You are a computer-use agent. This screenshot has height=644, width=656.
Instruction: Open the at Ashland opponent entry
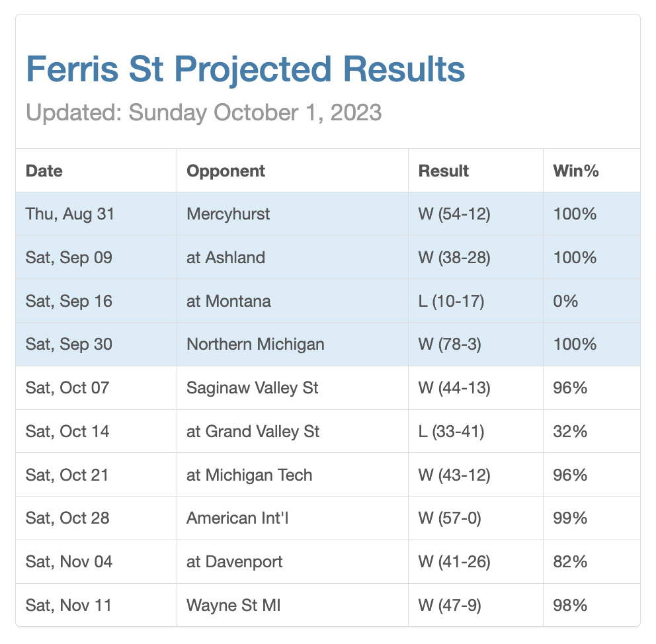[225, 258]
